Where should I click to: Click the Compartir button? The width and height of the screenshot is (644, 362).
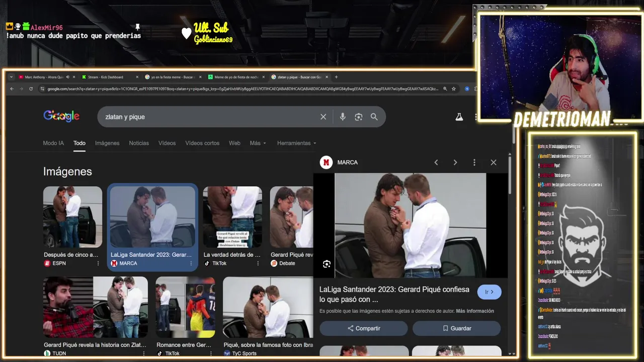pyautogui.click(x=364, y=328)
